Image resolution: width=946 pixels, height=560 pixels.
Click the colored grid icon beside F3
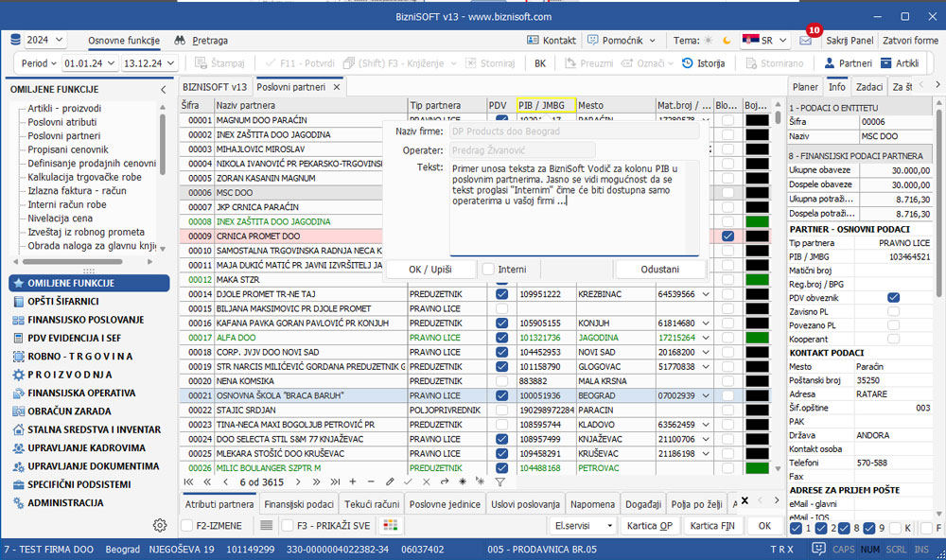click(x=390, y=525)
